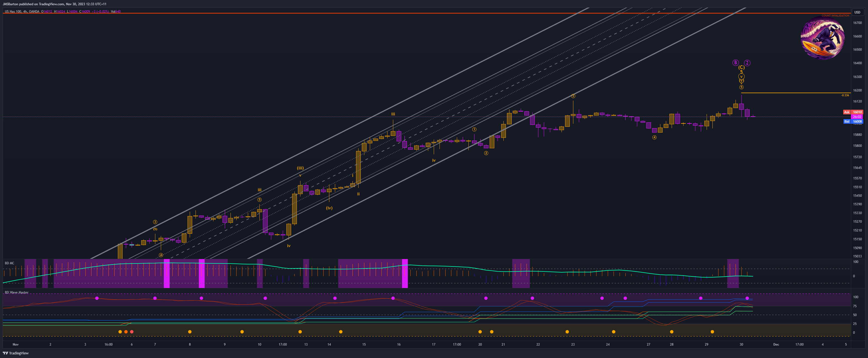Click the Nov date on time axis
Image resolution: width=868 pixels, height=358 pixels.
point(15,344)
